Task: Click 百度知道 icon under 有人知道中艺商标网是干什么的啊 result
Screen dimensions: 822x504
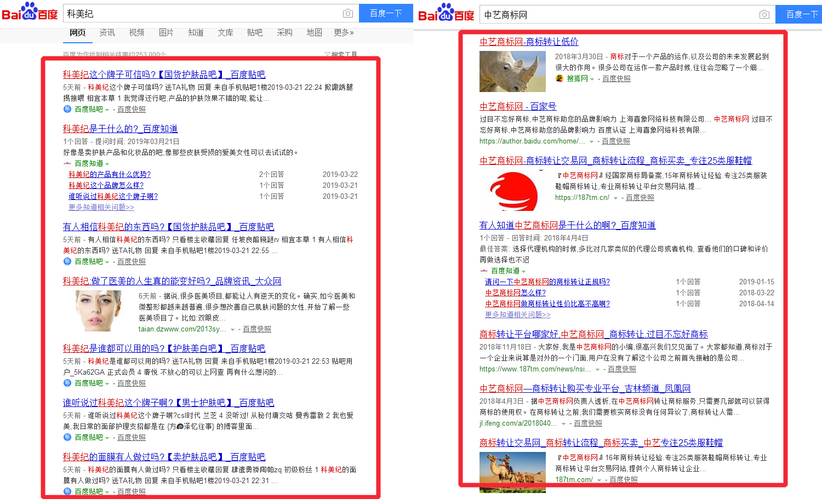Action: (x=484, y=271)
